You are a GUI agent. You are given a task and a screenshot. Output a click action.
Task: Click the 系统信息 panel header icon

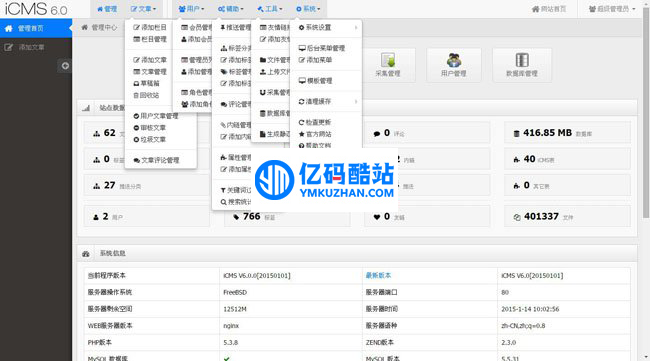coord(86,253)
